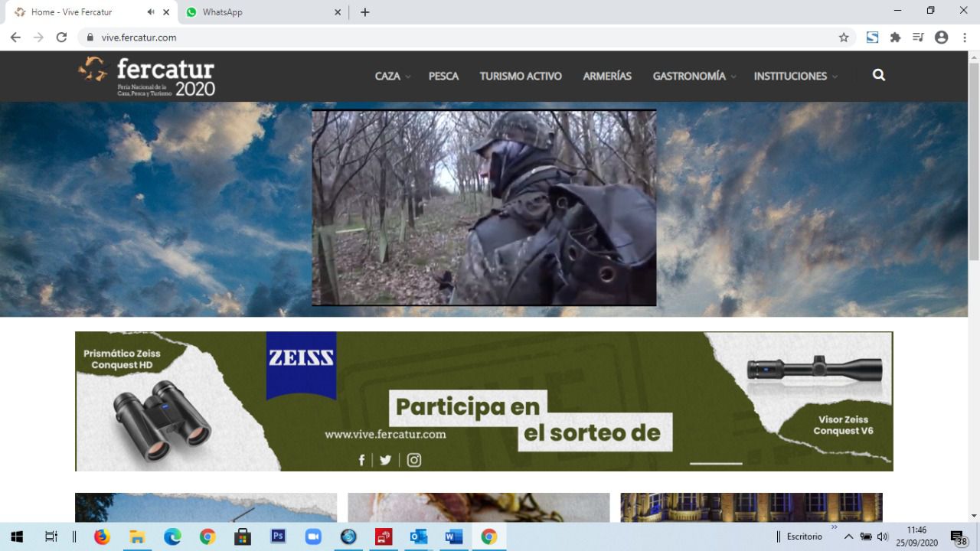
Task: Open the Chrome extensions puzzle icon
Action: pos(895,37)
